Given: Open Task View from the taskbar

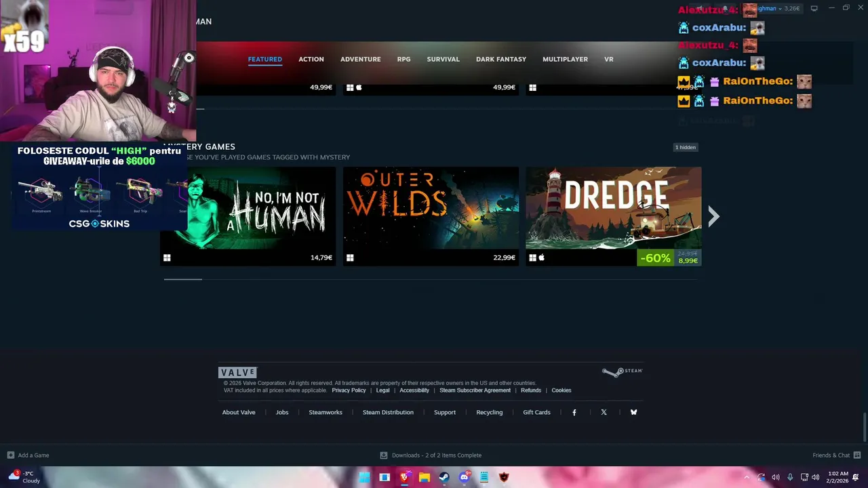Looking at the screenshot, I should click(x=384, y=477).
